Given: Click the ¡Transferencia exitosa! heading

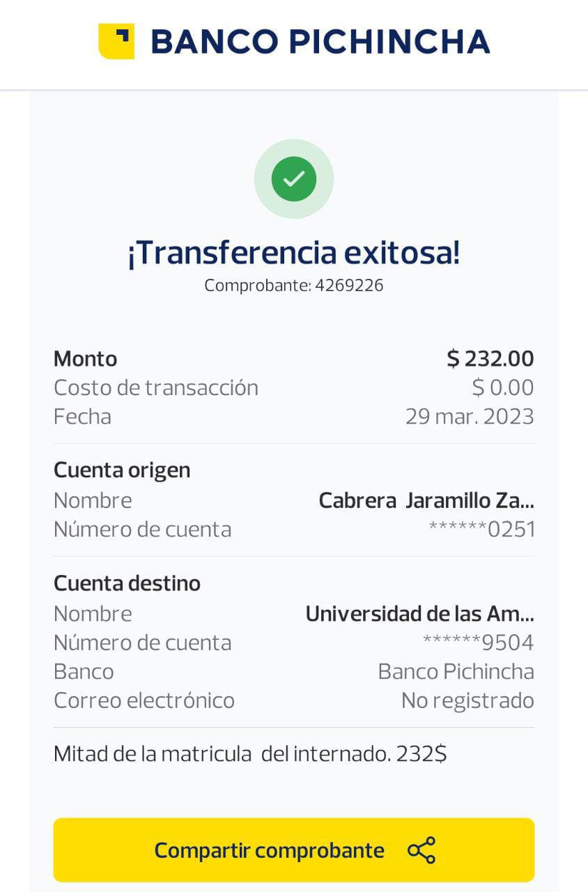Looking at the screenshot, I should coord(293,252).
